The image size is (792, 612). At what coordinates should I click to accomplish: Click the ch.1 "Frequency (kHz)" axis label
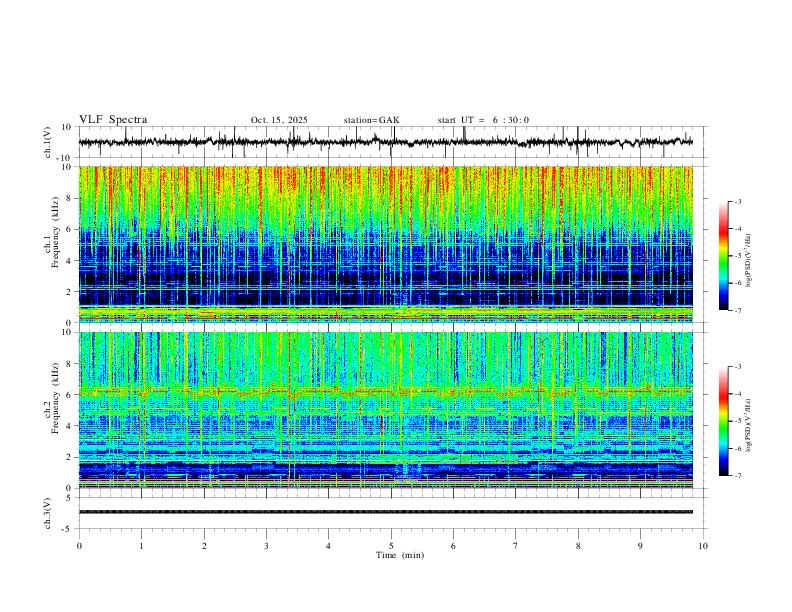55,233
